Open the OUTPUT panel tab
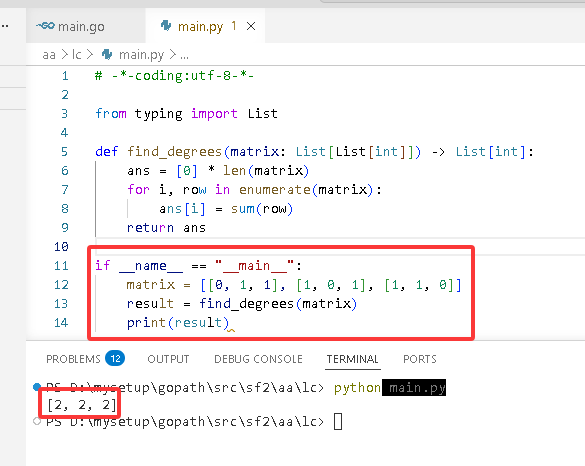 168,359
